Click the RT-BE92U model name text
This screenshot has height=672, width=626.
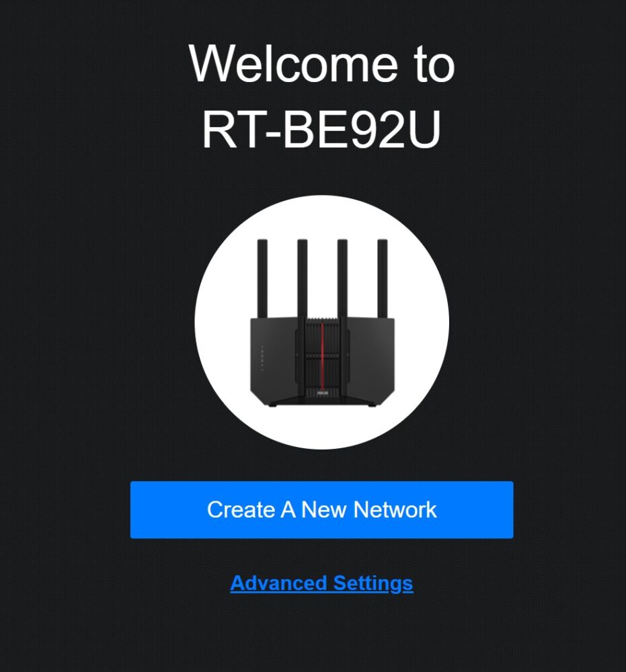pos(321,130)
